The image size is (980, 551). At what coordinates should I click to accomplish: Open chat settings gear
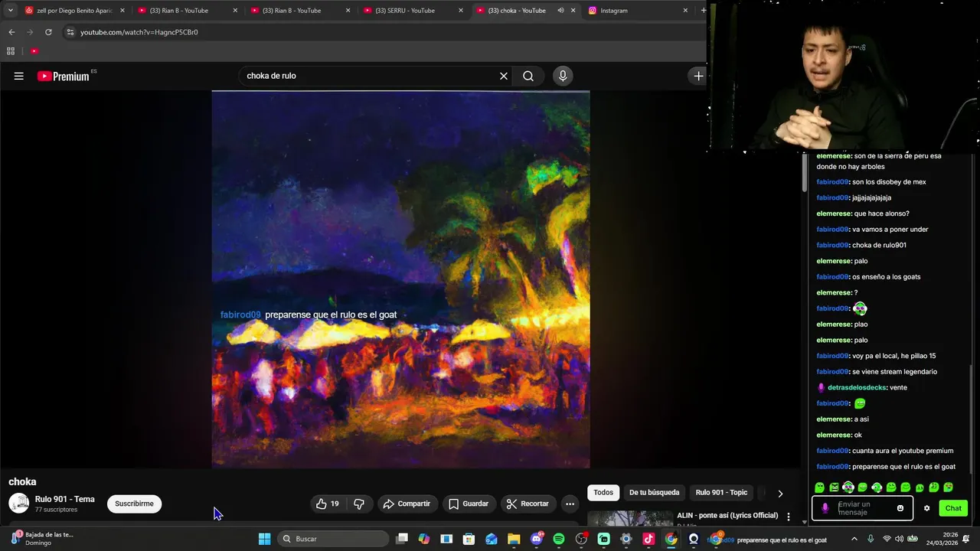click(927, 508)
